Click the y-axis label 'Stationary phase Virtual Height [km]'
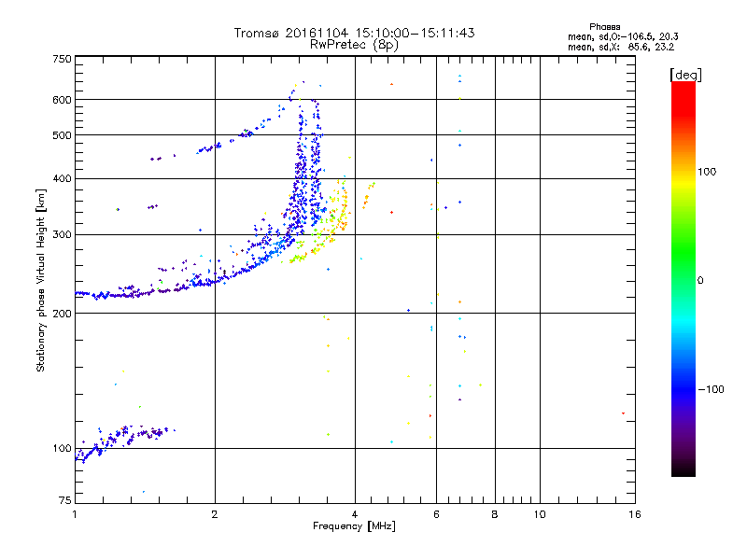 point(40,280)
